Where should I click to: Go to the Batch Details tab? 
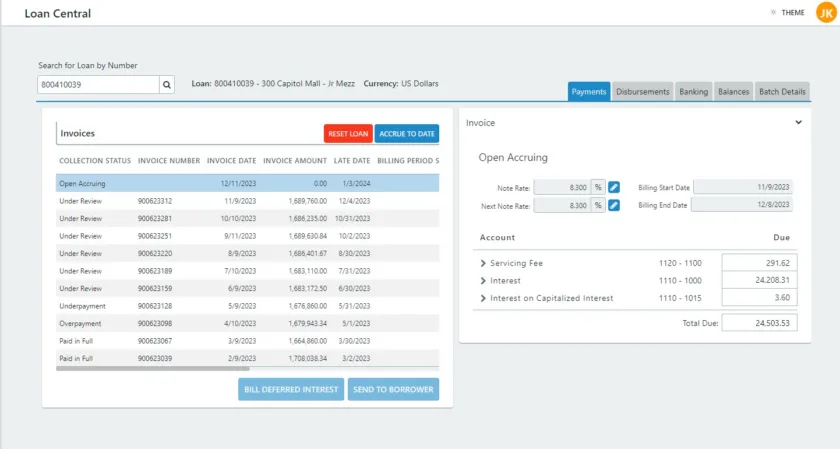point(782,92)
